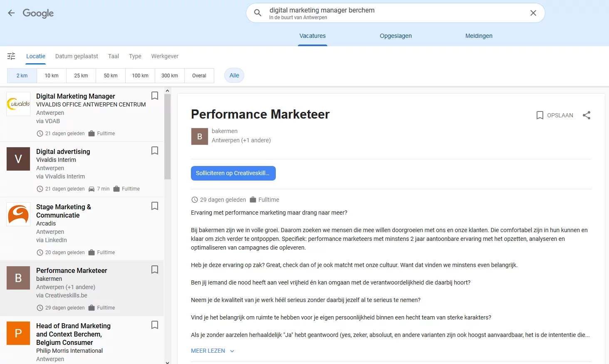Click the job list scrollbar thumb
This screenshot has width=609, height=364.
pos(167,136)
